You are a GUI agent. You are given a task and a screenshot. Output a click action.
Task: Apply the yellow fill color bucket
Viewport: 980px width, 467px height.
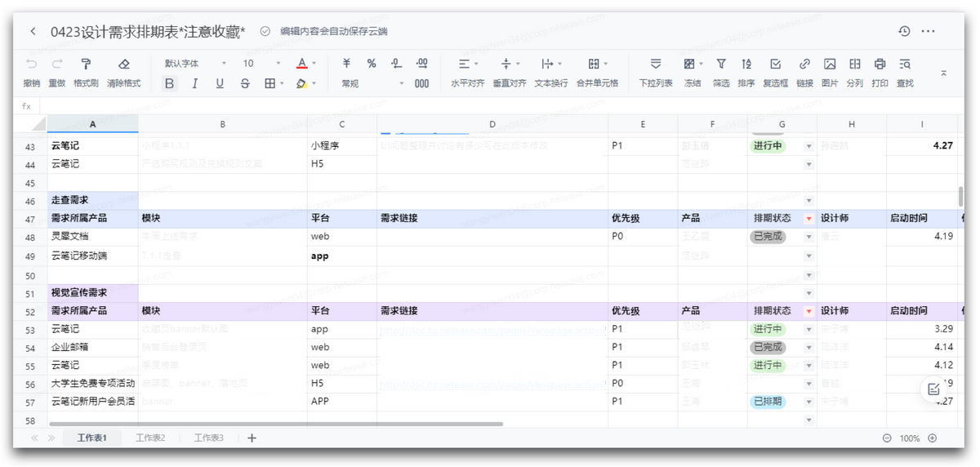(x=301, y=83)
